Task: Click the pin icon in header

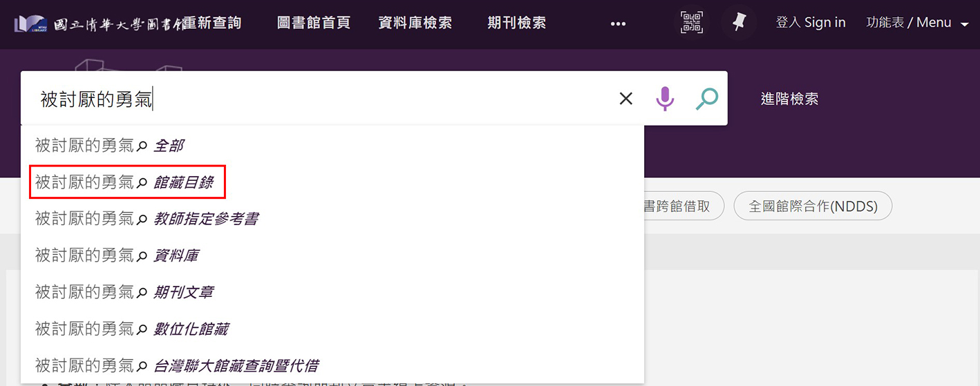Action: coord(738,23)
